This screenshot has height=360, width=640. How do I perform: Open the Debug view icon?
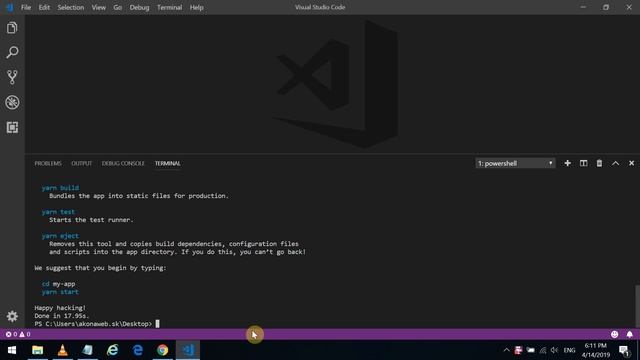pyautogui.click(x=12, y=102)
